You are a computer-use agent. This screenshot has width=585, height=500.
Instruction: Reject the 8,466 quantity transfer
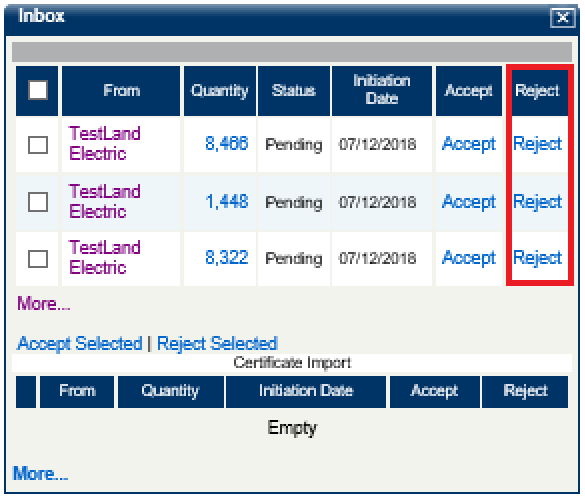click(537, 144)
